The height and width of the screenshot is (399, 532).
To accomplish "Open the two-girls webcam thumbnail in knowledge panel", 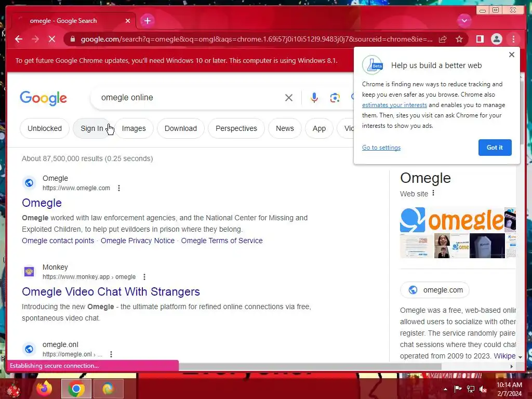I will click(x=442, y=246).
